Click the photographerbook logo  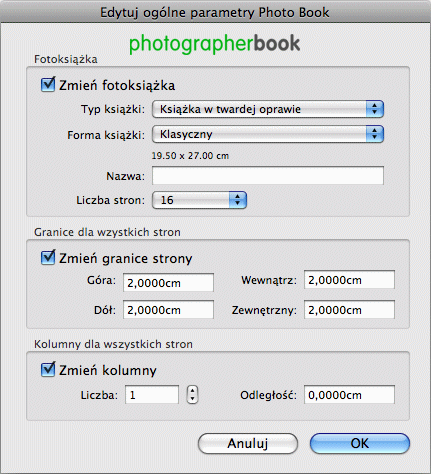(x=214, y=44)
